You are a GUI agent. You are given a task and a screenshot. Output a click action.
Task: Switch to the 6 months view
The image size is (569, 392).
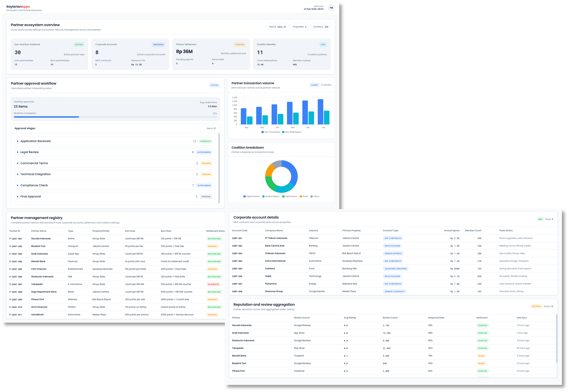(326, 85)
